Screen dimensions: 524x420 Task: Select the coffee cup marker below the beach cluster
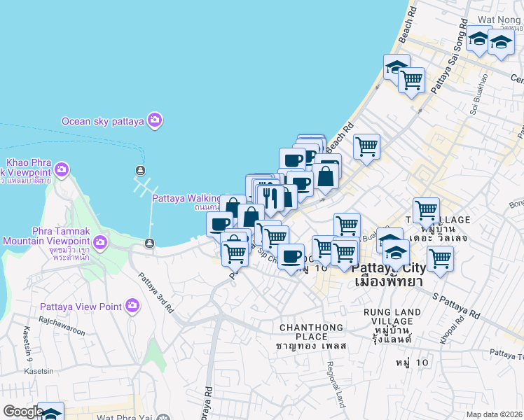[x=301, y=184]
